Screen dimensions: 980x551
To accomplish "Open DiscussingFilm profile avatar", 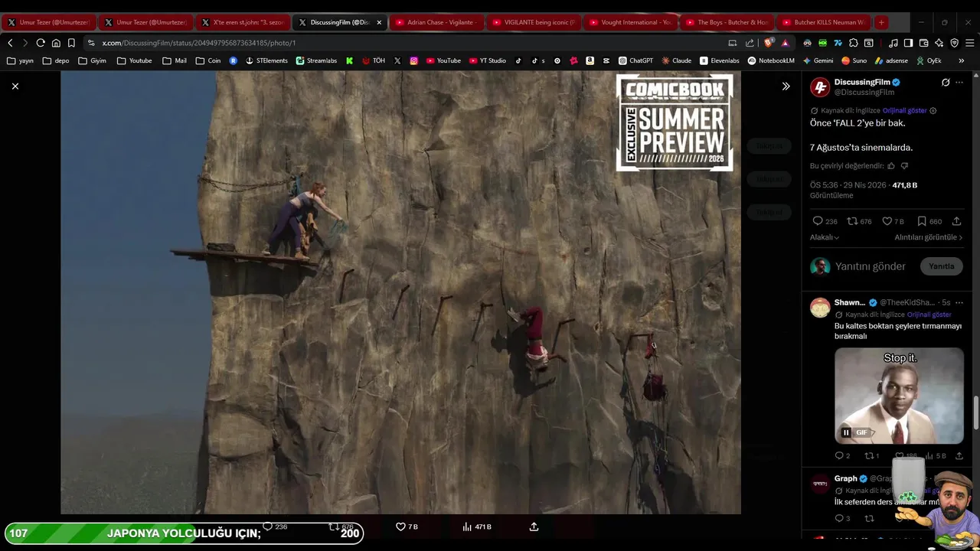I will 820,87.
